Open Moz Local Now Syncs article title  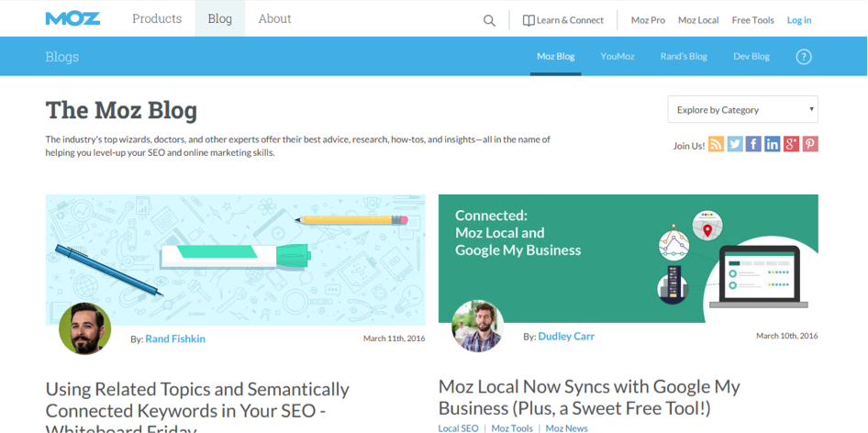click(589, 397)
